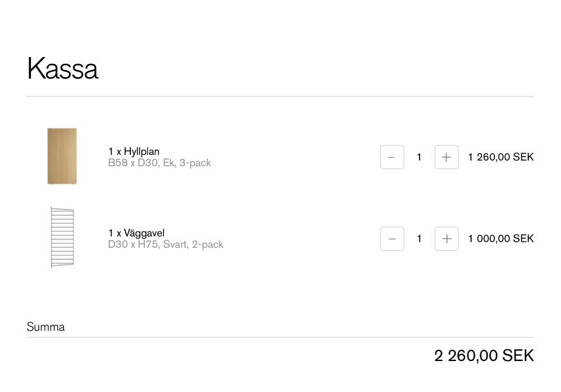Decrease Hyllplan quantity with minus button
This screenshot has width=561, height=392.
392,157
